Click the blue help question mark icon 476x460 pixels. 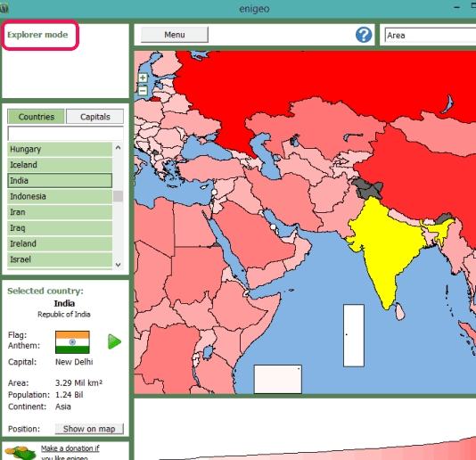(x=364, y=35)
